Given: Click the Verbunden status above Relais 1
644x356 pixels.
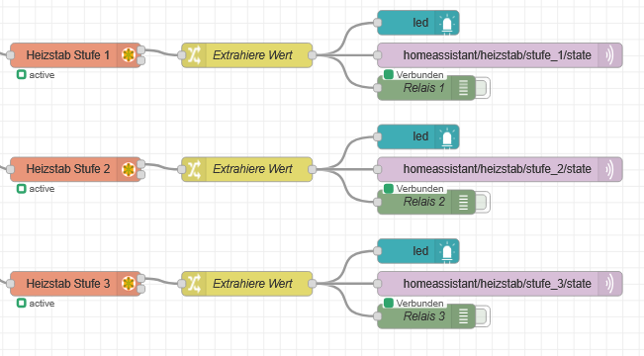Looking at the screenshot, I should 414,75.
